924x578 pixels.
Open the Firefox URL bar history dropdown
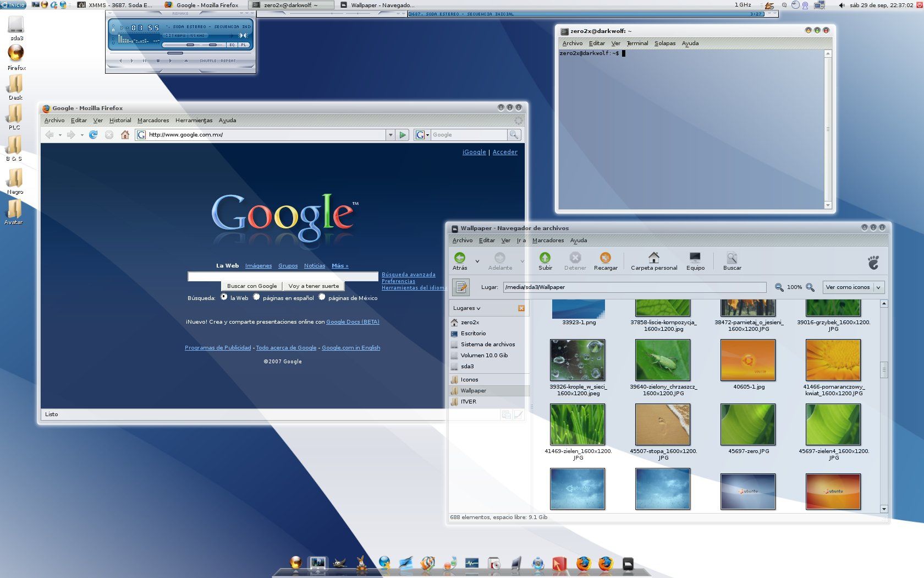[391, 135]
